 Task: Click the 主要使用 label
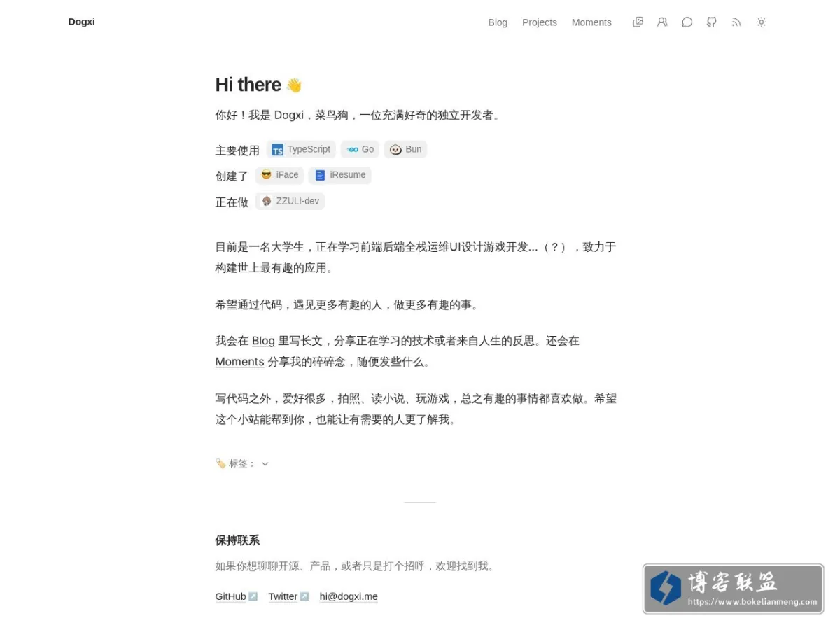pos(237,150)
